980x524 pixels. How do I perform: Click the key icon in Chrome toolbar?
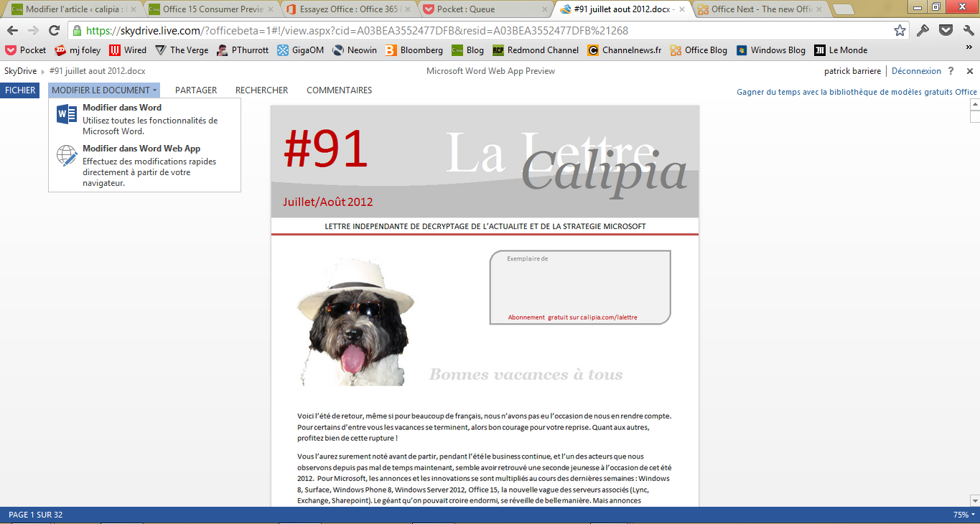[x=923, y=31]
